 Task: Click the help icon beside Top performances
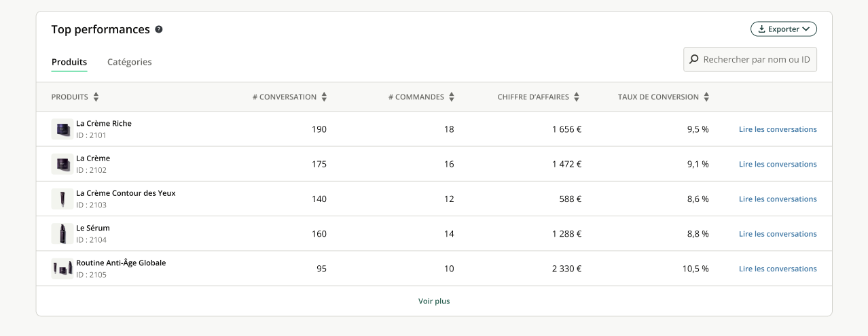click(159, 30)
